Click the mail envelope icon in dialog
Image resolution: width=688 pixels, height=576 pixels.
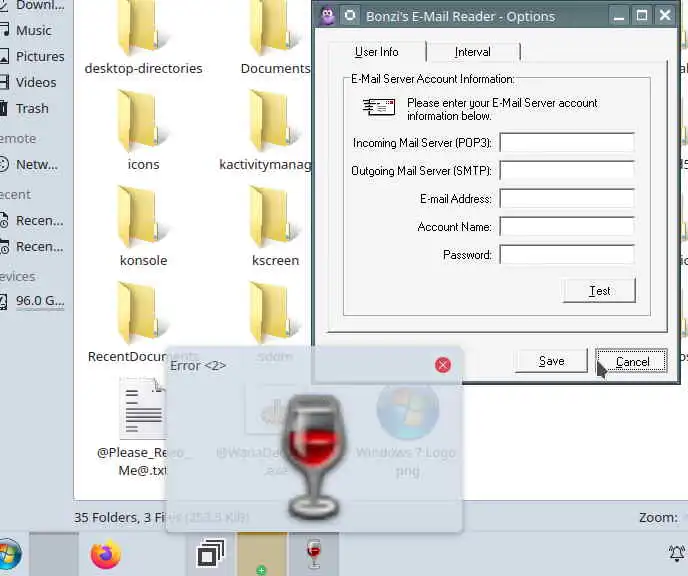(x=379, y=107)
